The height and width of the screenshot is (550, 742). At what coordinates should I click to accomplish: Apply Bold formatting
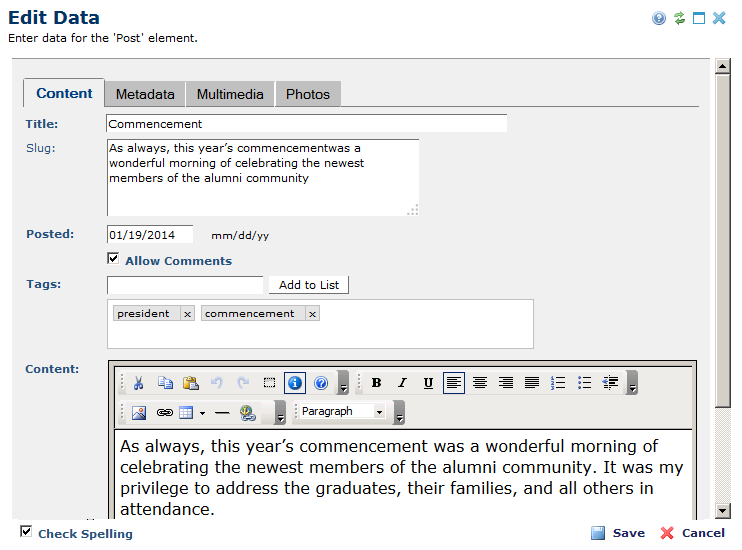tap(377, 383)
